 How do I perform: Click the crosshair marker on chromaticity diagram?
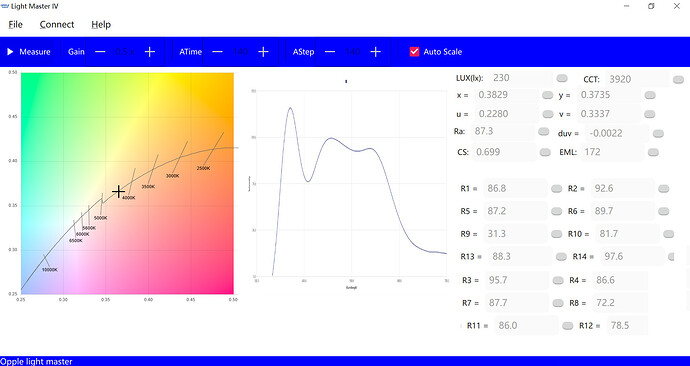118,191
